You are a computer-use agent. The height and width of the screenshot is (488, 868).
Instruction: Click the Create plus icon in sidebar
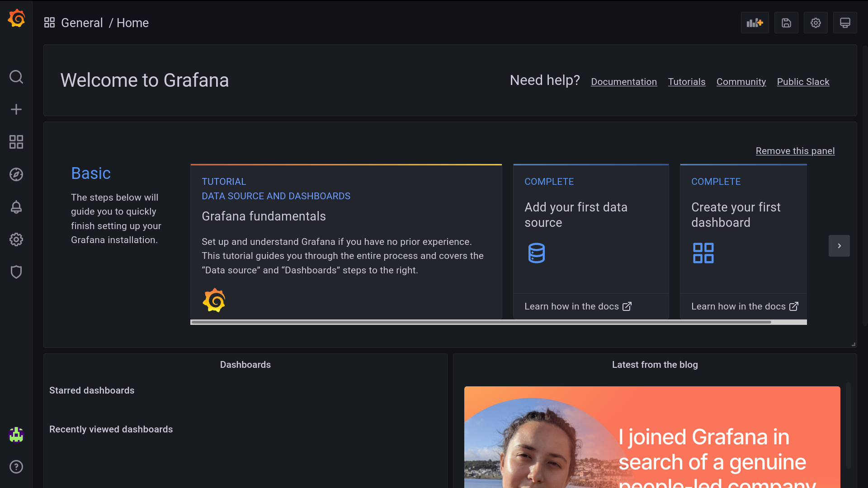[x=16, y=109]
